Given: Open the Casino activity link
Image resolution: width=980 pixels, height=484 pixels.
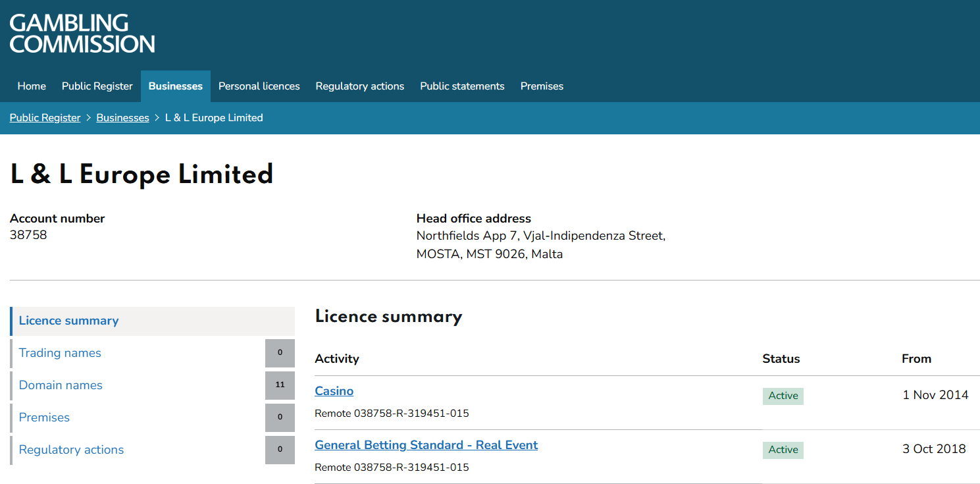Looking at the screenshot, I should (334, 391).
